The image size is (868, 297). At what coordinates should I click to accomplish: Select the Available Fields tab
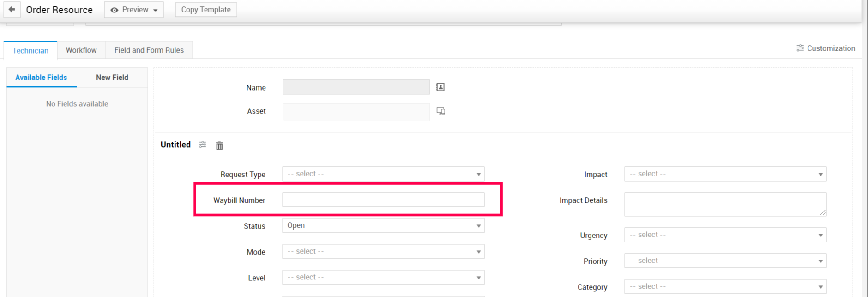point(41,78)
